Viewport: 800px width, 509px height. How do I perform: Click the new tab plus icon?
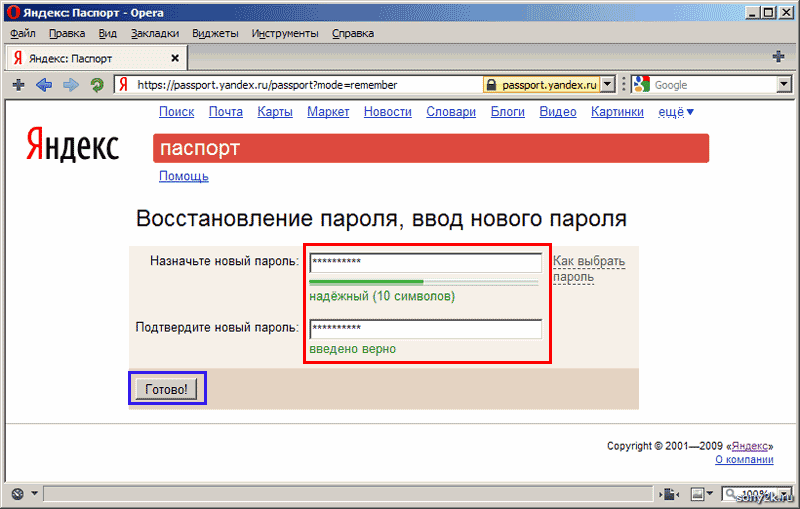(x=18, y=85)
